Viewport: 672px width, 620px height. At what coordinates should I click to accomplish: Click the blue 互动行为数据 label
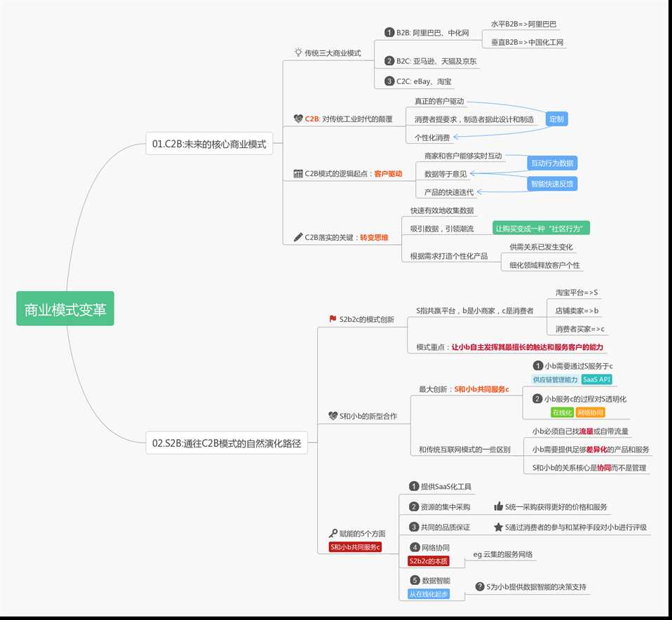point(552,163)
